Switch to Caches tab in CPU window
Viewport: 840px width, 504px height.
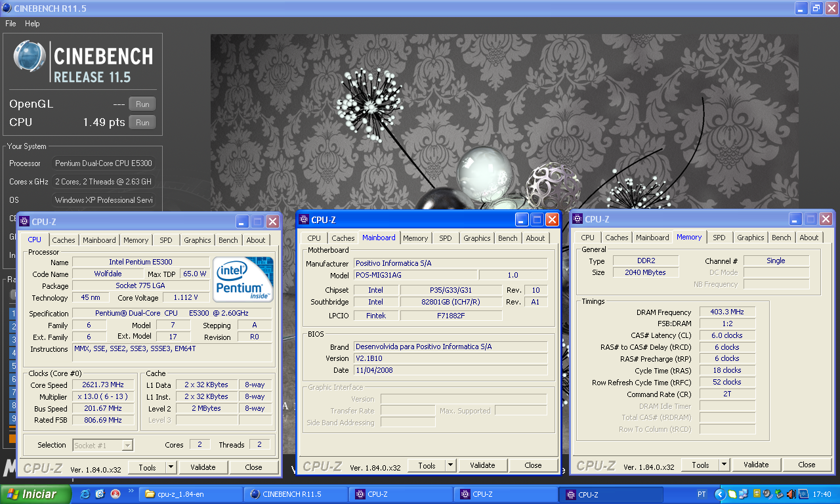pyautogui.click(x=64, y=240)
